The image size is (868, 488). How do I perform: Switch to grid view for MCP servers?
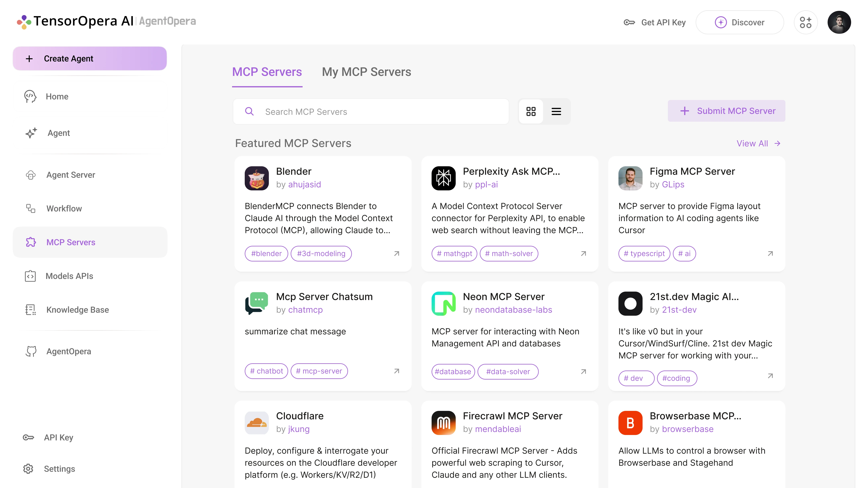(x=531, y=111)
